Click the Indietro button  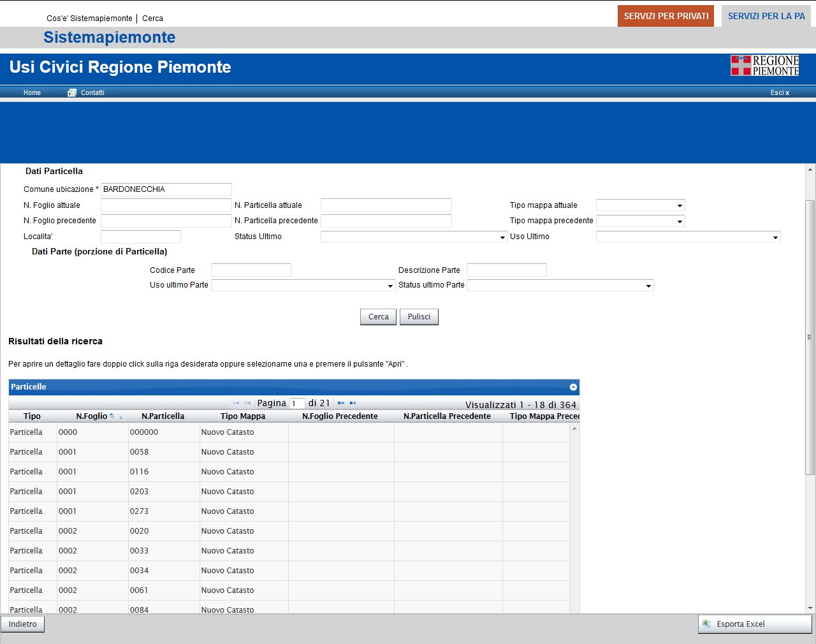coord(23,624)
